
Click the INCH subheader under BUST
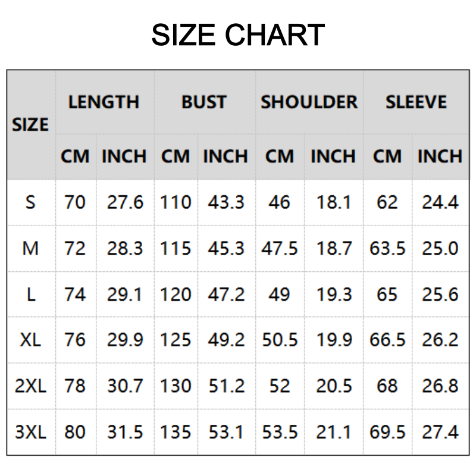tap(226, 156)
